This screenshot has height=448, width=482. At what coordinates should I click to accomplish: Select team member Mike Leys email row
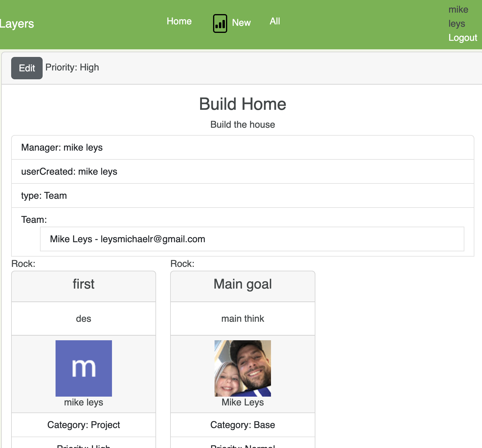tap(252, 239)
